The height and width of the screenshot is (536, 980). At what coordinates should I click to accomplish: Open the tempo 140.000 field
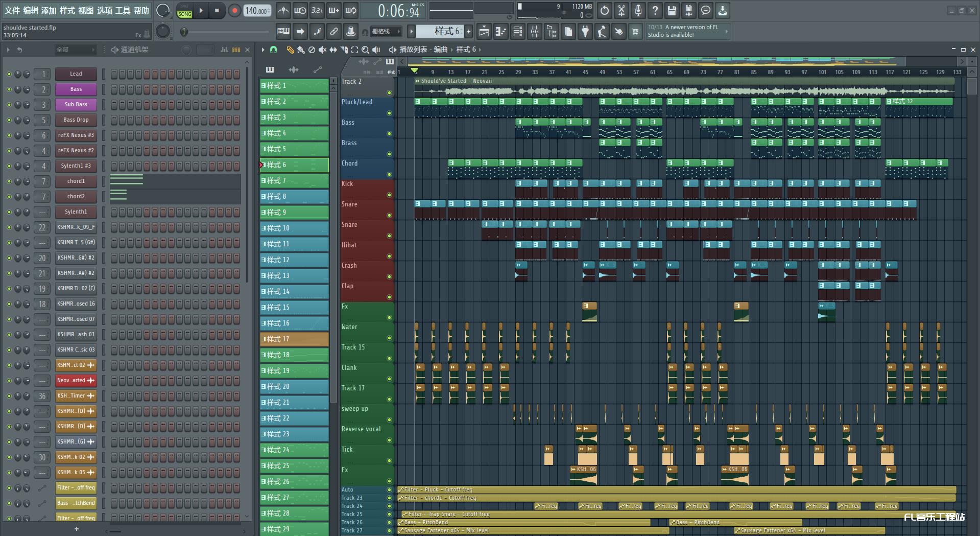tap(257, 11)
